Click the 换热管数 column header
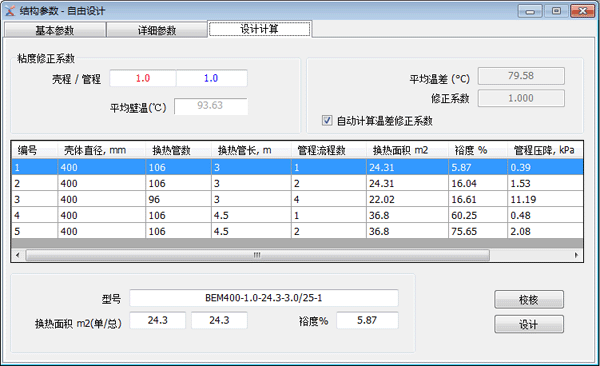The image size is (600, 366). [178, 150]
